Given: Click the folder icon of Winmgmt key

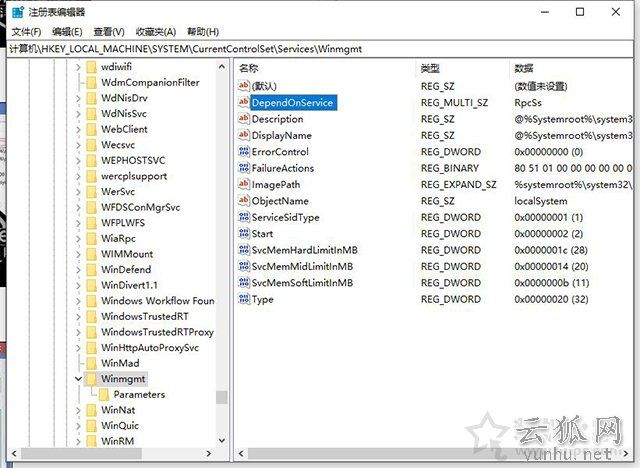Looking at the screenshot, I should [x=91, y=379].
